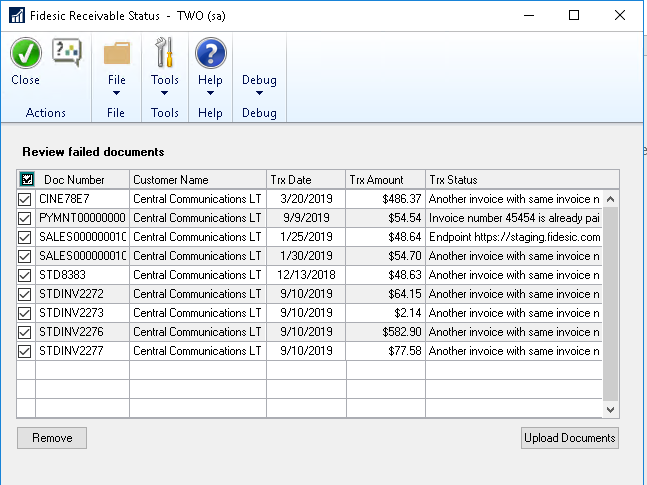Click the $54.54 amount cell
The image size is (647, 485).
pos(385,218)
